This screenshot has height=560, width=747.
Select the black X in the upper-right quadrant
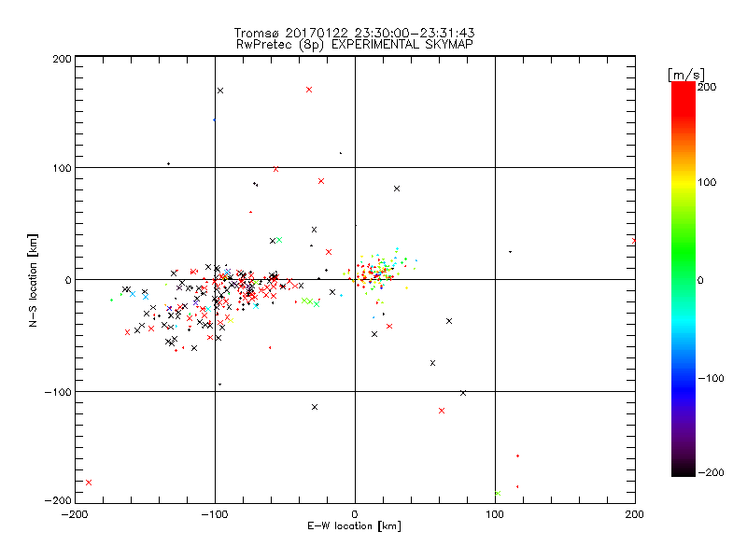click(x=396, y=189)
